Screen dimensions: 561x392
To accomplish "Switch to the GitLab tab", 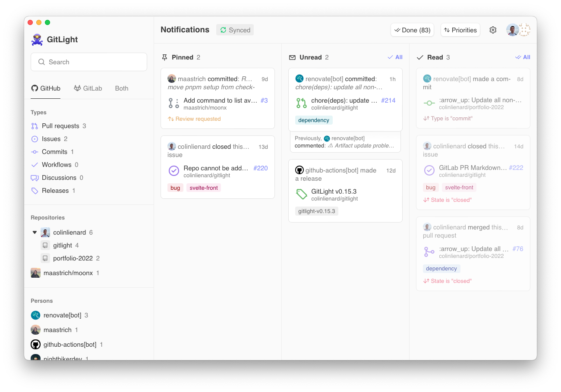I will click(88, 88).
